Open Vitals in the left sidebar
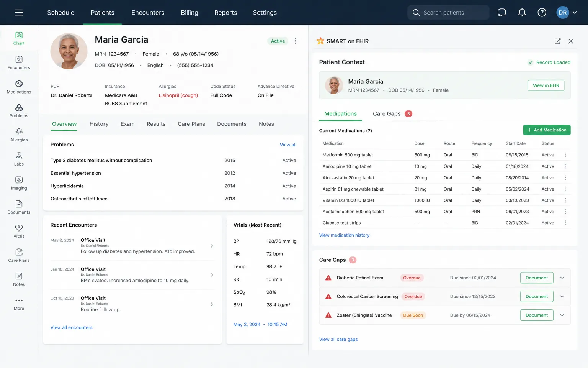Image resolution: width=588 pixels, height=368 pixels. tap(19, 232)
